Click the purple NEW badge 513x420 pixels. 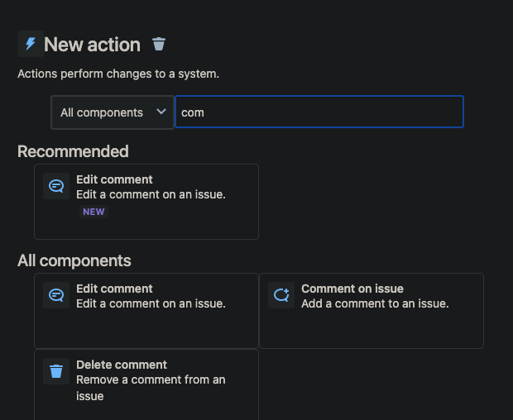[x=93, y=212]
